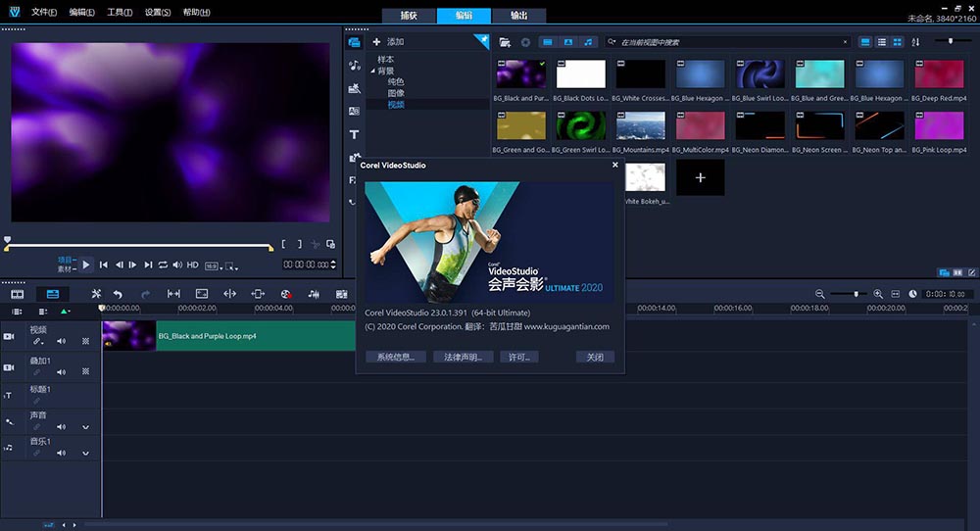Open the search options magnifier dropdown
Screen dimensions: 980x531
pyautogui.click(x=612, y=42)
